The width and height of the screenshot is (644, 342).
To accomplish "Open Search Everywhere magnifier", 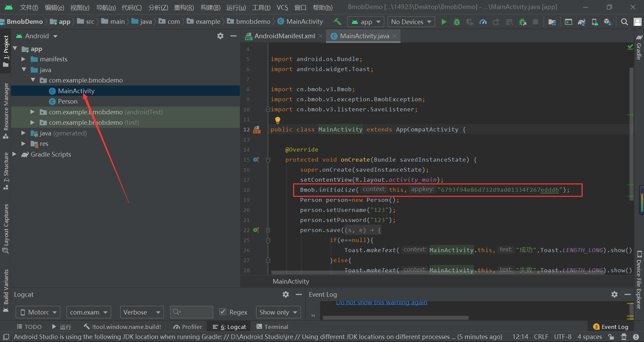I will (x=624, y=21).
